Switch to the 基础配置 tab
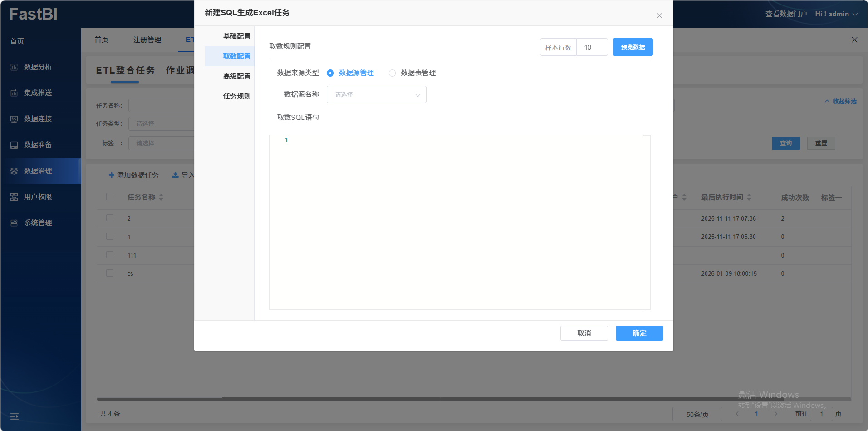 click(236, 36)
